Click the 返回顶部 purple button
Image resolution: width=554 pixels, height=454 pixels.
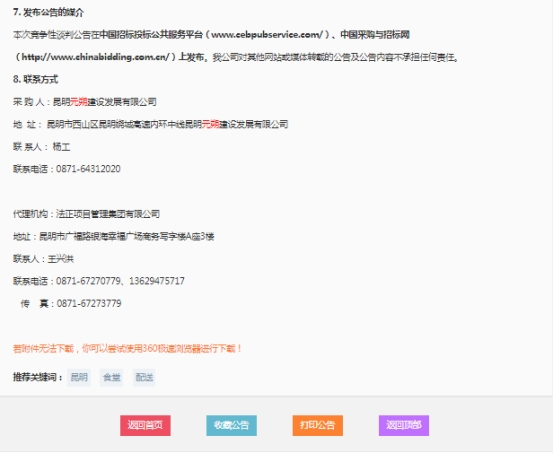404,425
